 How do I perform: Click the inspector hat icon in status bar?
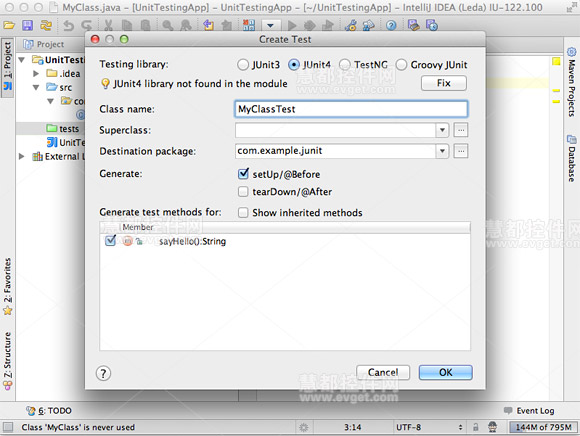(x=492, y=427)
